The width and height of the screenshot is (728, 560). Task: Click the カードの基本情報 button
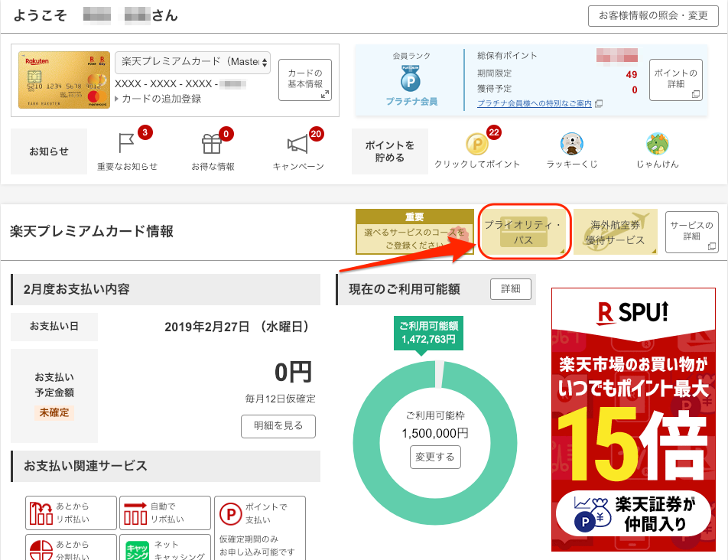[x=305, y=80]
